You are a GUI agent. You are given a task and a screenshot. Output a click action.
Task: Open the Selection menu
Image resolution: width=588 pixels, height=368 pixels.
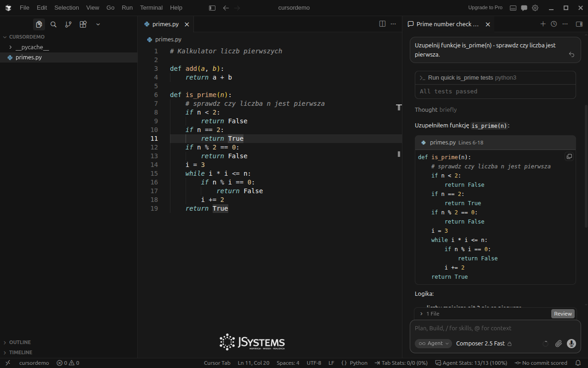(67, 8)
